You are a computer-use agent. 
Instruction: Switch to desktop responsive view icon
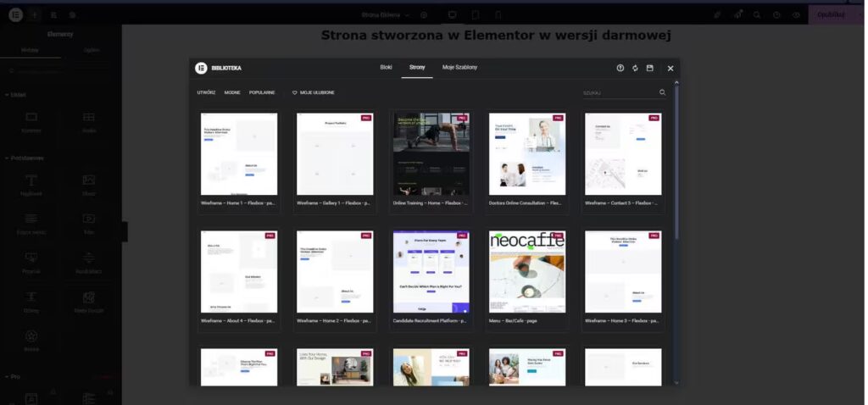pyautogui.click(x=453, y=15)
